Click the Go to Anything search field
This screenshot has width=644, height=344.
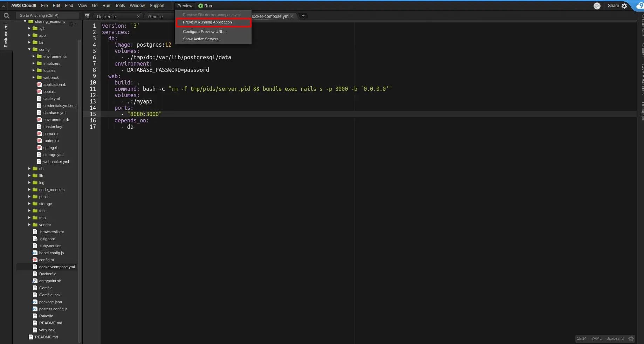[x=48, y=15]
